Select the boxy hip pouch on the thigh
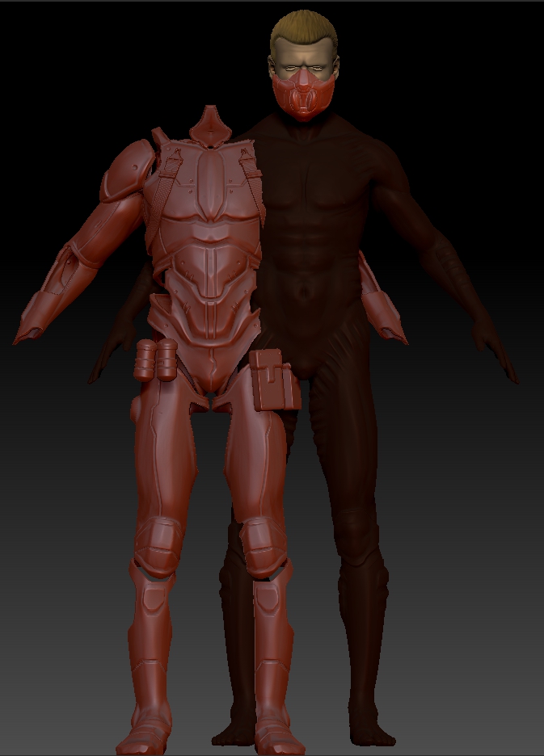 click(275, 380)
